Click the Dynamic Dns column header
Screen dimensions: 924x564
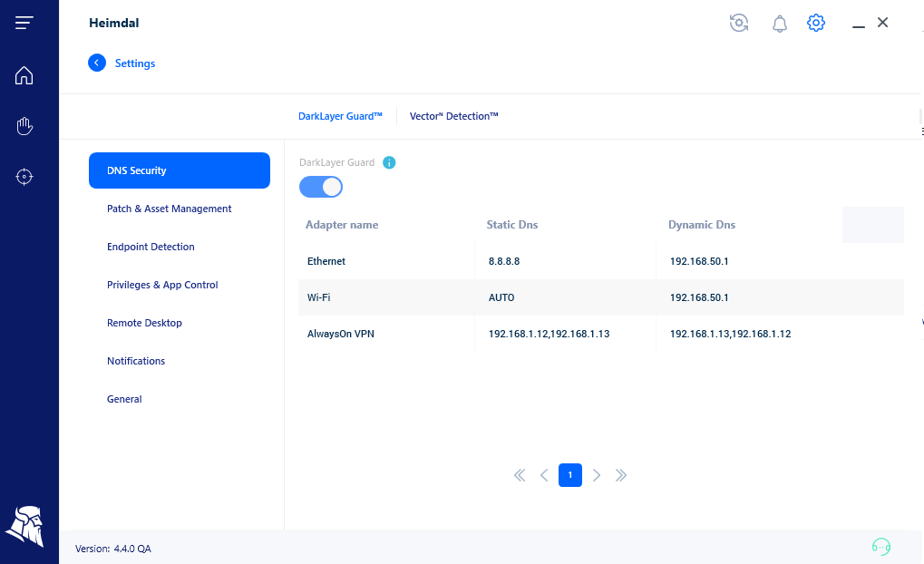coord(702,225)
